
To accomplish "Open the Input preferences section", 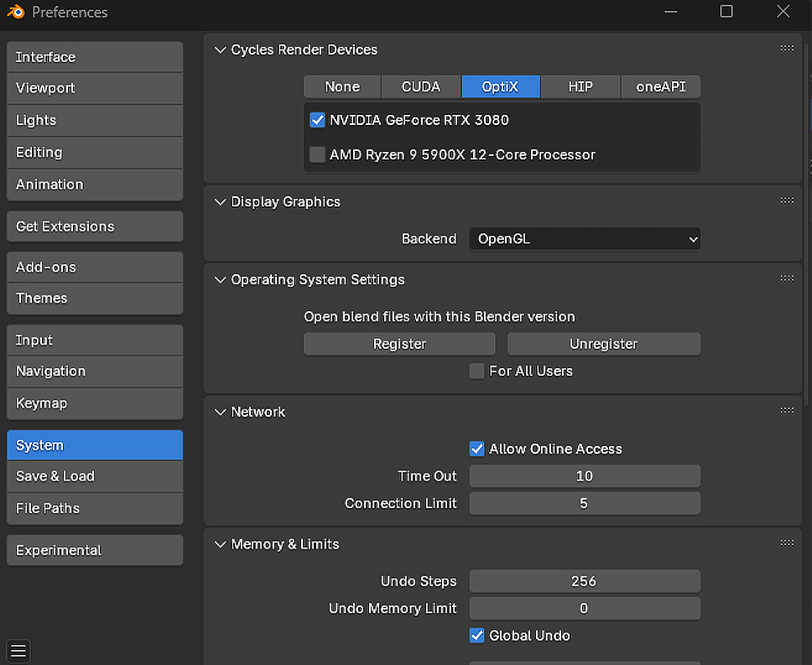I will tap(95, 340).
